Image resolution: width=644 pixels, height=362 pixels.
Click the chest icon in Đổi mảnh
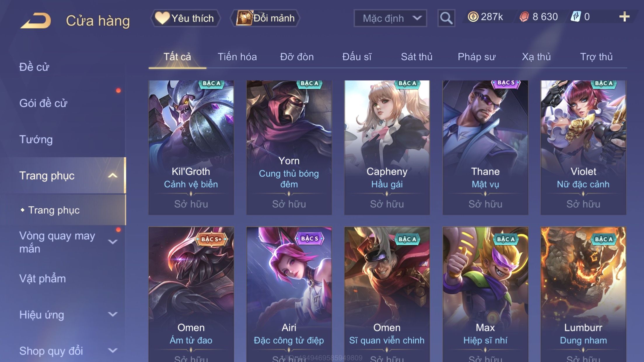pos(244,18)
